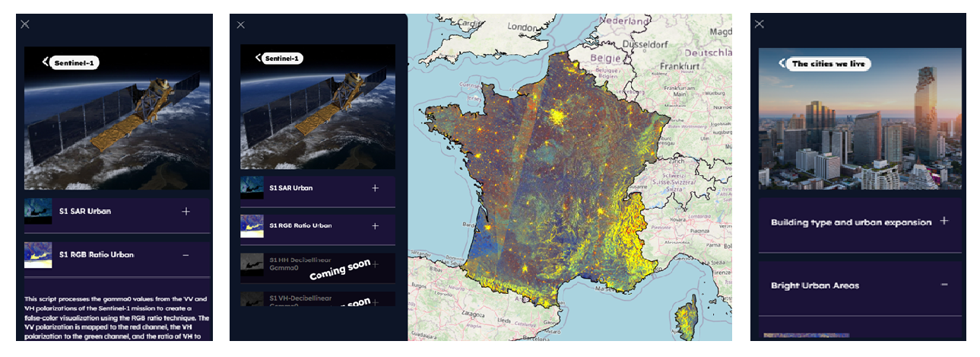Select S1 HH Decibellinear Gamma0 layer thumbnail
This screenshot has height=357, width=980.
(252, 264)
